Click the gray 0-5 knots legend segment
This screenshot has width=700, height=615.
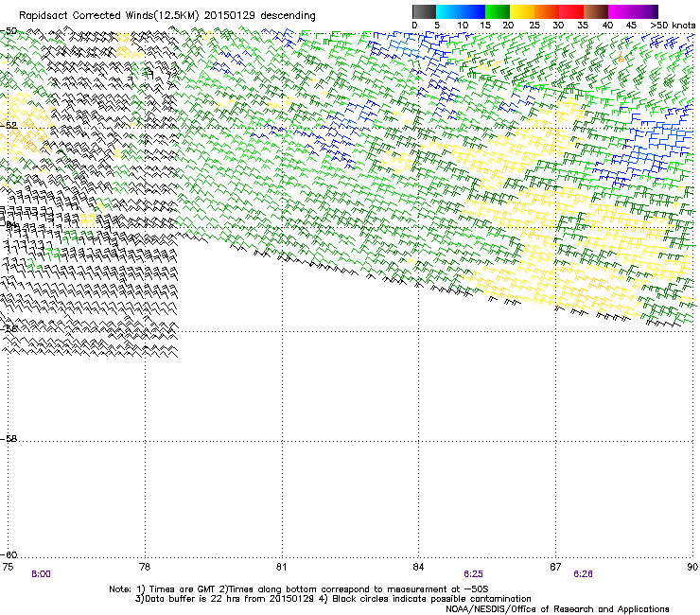coord(424,11)
